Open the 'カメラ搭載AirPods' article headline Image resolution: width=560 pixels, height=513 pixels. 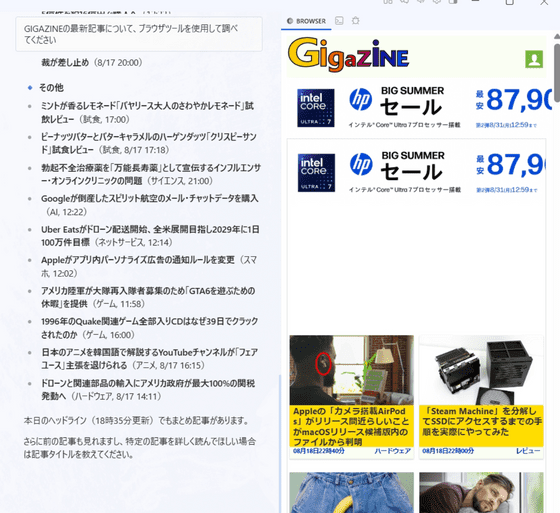pos(351,426)
